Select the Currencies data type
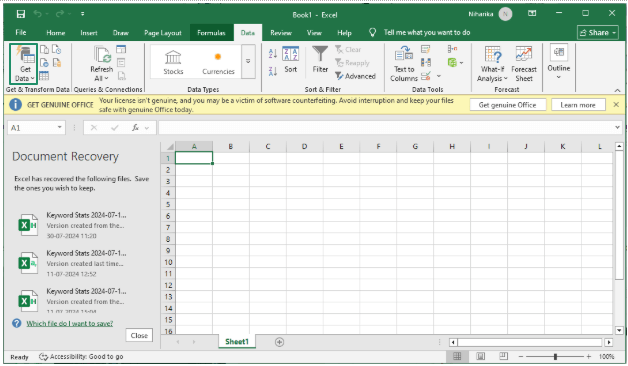 (218, 63)
